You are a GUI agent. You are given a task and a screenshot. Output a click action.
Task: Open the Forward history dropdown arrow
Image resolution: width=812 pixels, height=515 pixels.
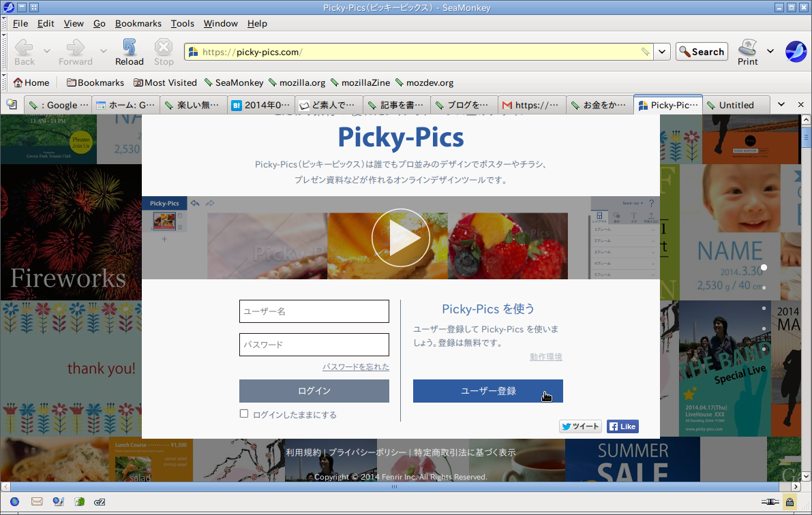[104, 51]
